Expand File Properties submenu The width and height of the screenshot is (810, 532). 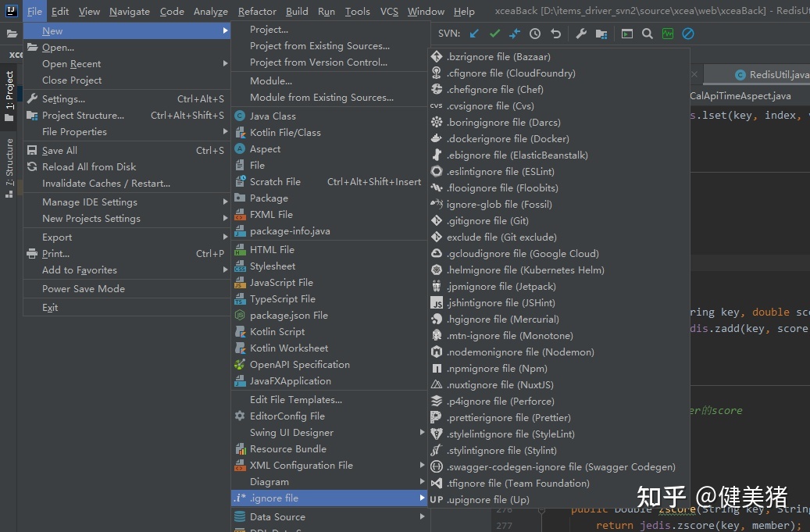coord(127,132)
